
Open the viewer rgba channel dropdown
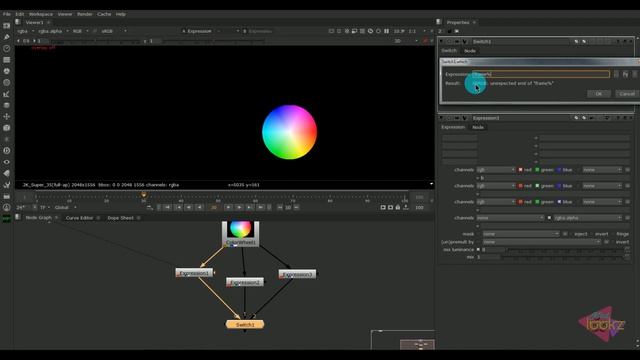pyautogui.click(x=25, y=31)
